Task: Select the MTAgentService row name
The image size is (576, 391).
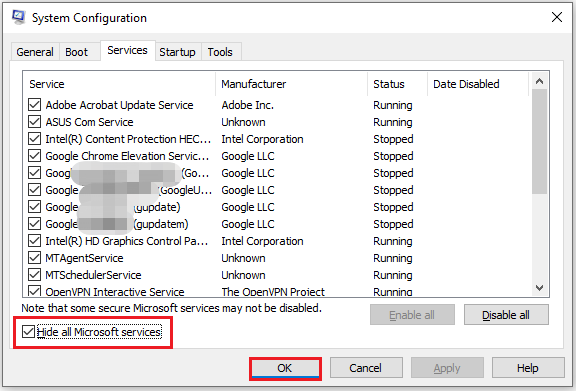Action: [x=84, y=258]
